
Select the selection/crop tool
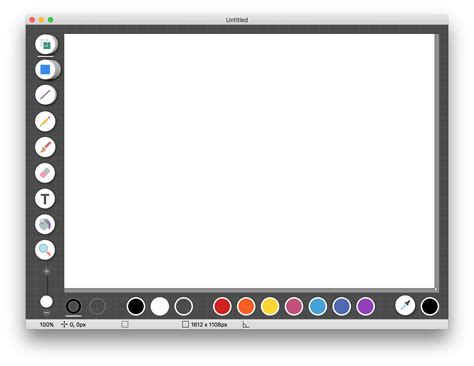[x=46, y=44]
